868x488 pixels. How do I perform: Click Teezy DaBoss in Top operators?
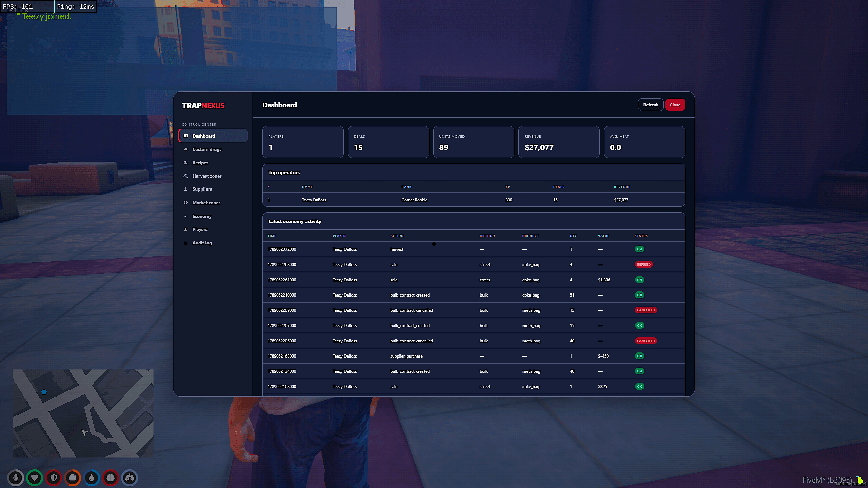point(314,200)
